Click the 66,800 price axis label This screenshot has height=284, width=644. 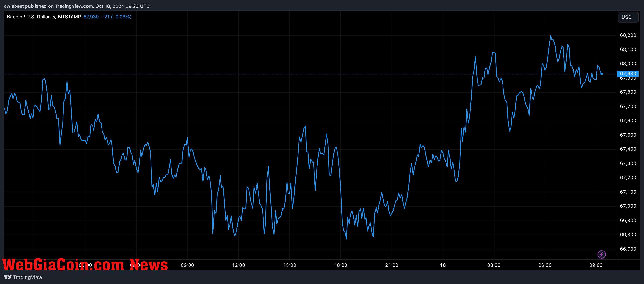pyautogui.click(x=628, y=234)
